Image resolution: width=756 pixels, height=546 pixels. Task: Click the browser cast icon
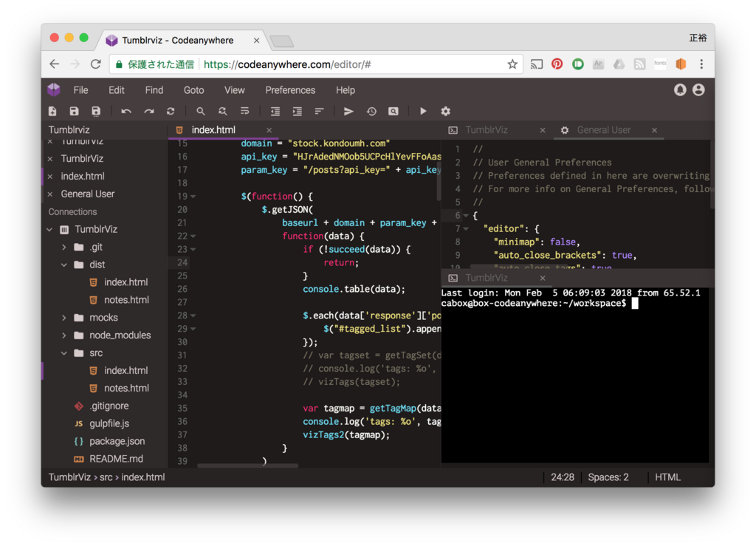[536, 64]
